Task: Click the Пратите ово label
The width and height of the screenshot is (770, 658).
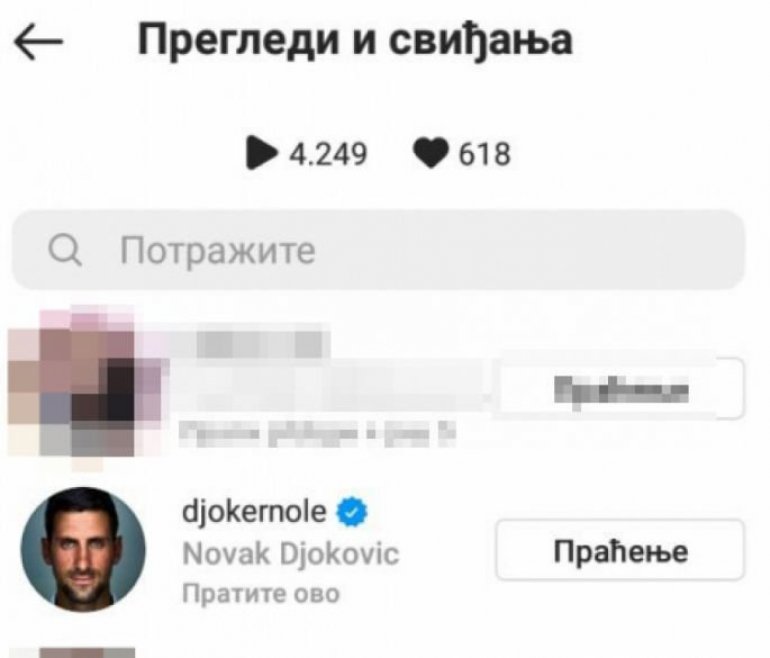Action: coord(261,593)
